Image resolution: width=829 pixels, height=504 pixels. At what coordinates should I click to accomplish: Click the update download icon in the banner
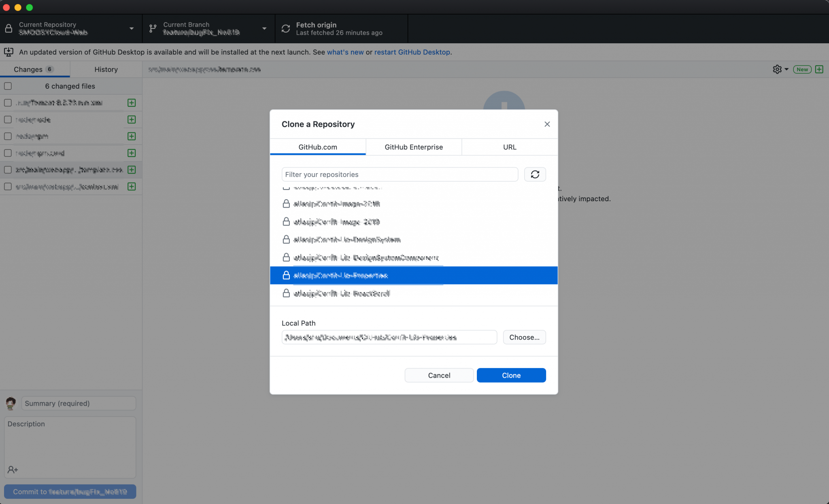(9, 52)
